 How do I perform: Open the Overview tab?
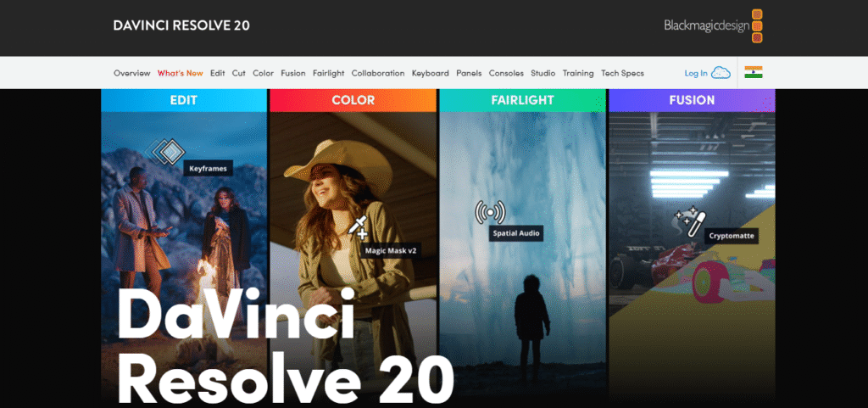[x=131, y=73]
